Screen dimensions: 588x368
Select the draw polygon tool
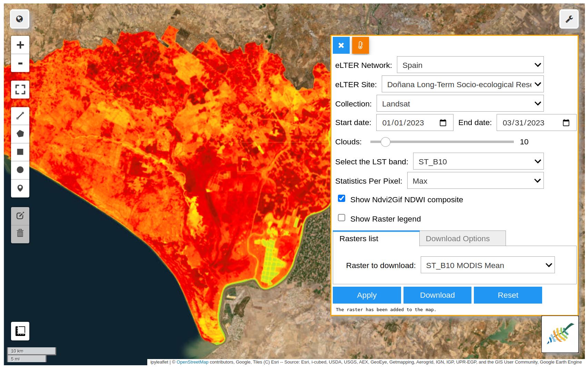[20, 134]
